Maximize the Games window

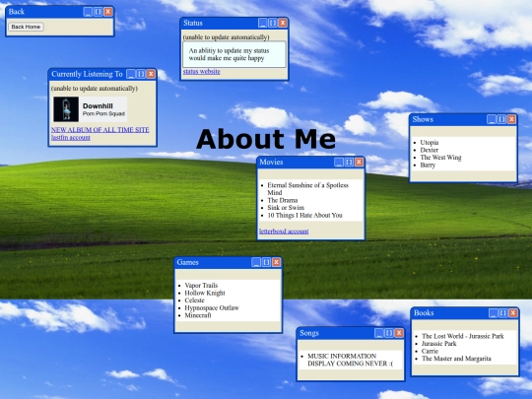pos(266,262)
